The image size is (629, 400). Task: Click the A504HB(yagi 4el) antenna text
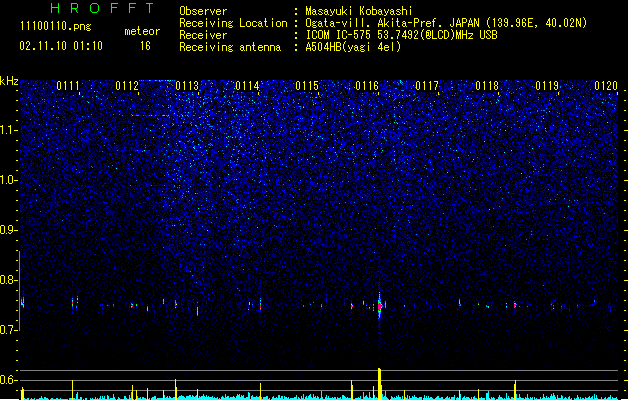click(x=353, y=47)
